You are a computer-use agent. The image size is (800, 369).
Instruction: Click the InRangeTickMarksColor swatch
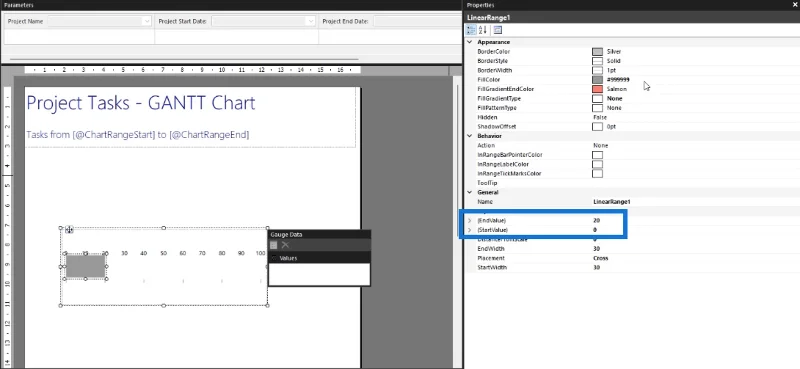597,174
